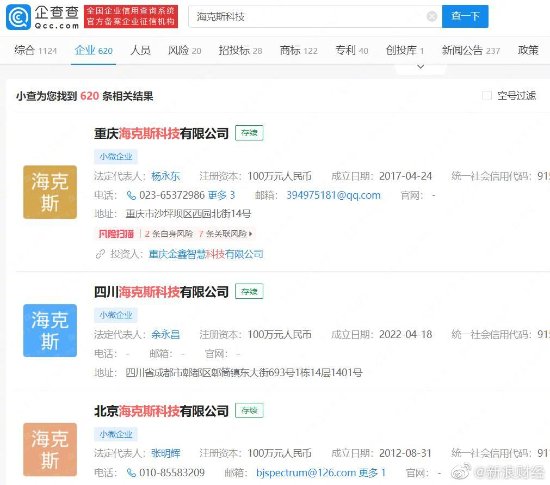
Task: Clear the search box with the X icon
Action: [432, 16]
